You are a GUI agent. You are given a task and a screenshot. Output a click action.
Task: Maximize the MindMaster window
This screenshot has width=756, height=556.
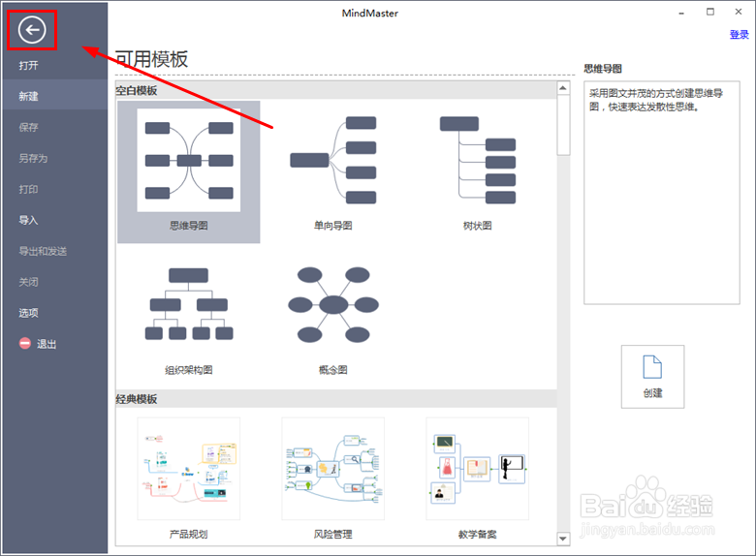(710, 12)
